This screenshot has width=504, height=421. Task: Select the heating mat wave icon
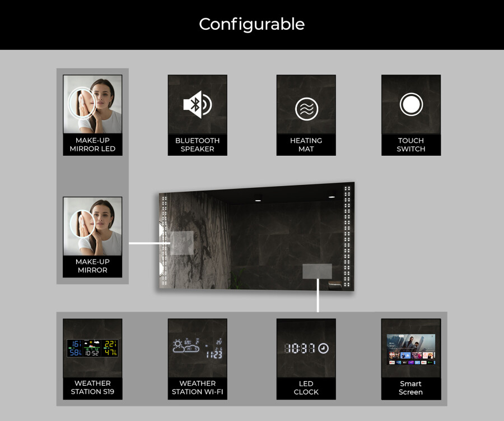306,109
